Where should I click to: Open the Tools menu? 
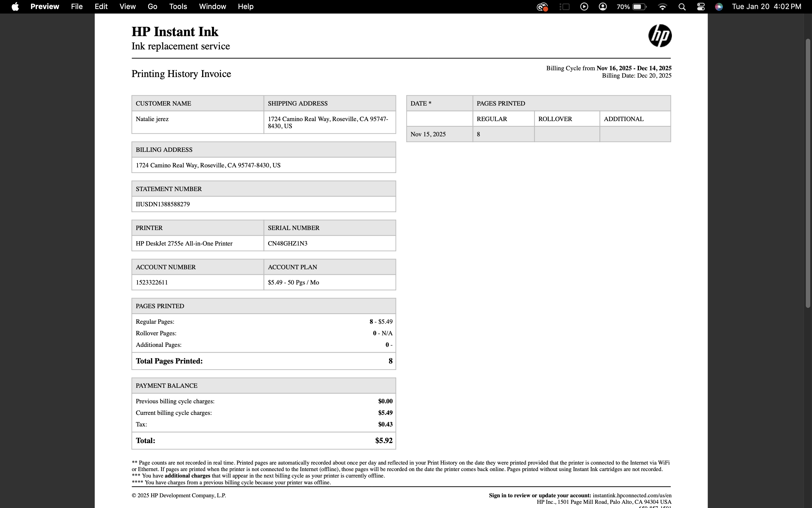(x=178, y=7)
